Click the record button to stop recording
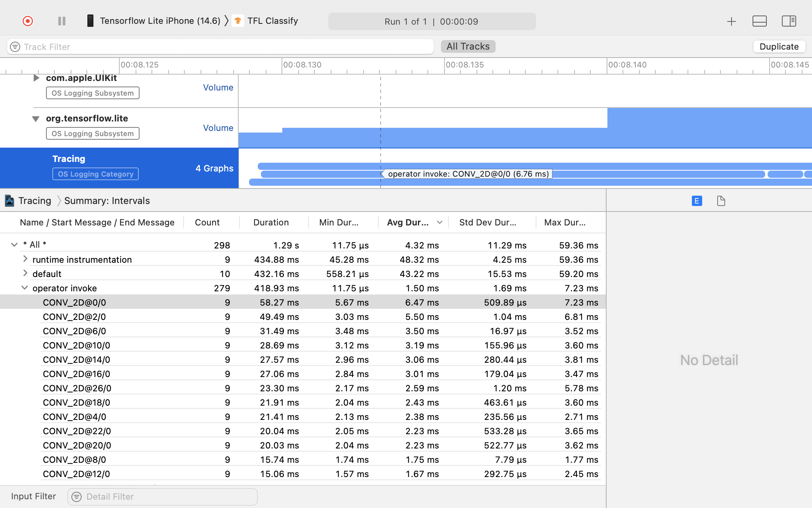The image size is (812, 508). 27,21
